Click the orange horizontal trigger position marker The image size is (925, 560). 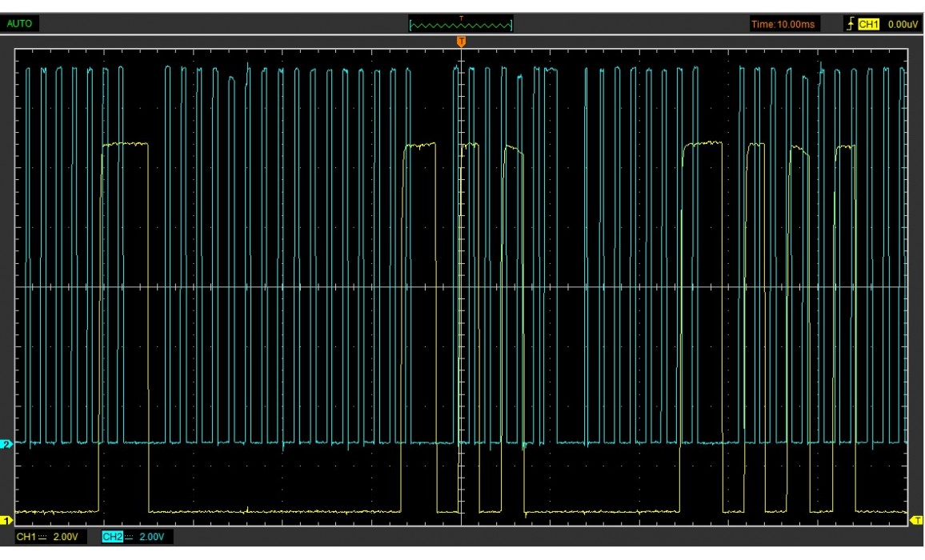coord(461,41)
